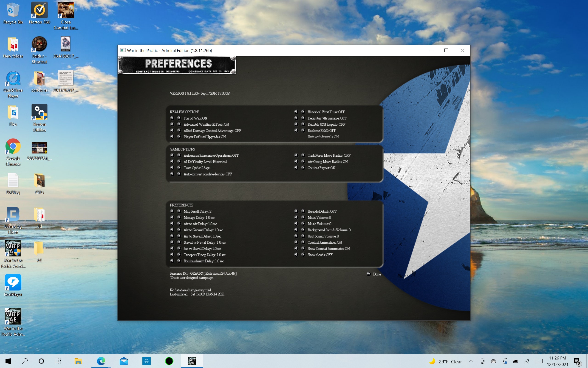This screenshot has height=368, width=588.
Task: Open the Recycle Bin desktop icon
Action: click(13, 13)
